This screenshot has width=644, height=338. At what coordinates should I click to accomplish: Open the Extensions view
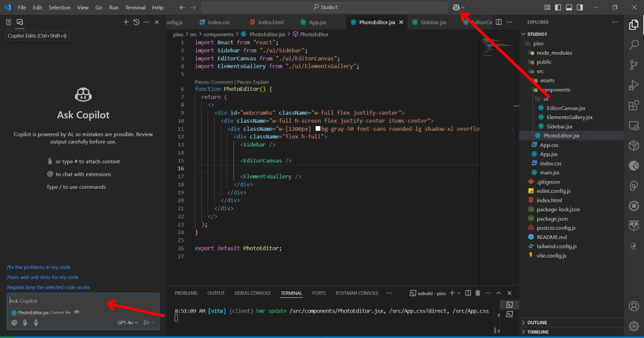[x=634, y=105]
